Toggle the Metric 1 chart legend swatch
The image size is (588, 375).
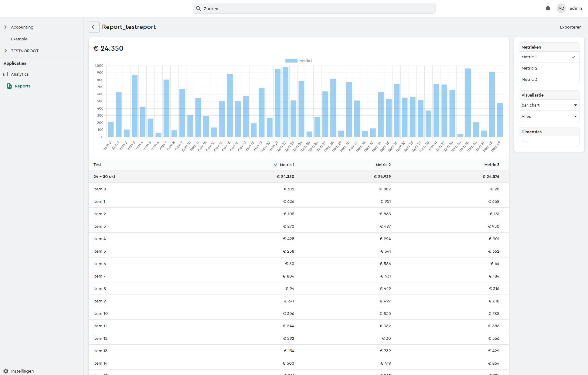pos(291,61)
